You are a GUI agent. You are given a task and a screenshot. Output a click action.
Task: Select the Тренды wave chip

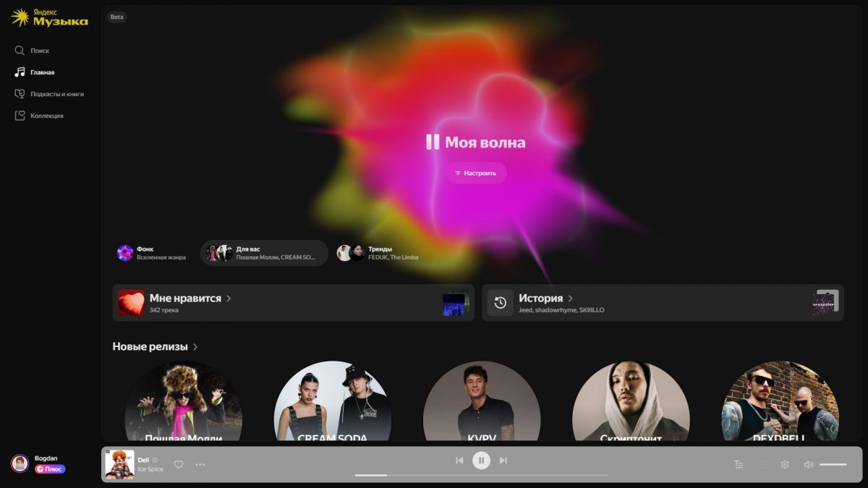(378, 253)
